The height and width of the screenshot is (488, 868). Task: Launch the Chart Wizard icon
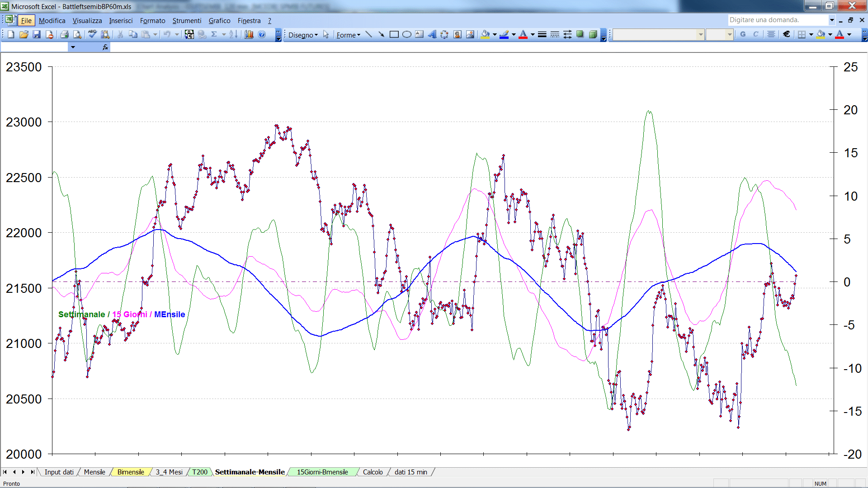point(249,34)
